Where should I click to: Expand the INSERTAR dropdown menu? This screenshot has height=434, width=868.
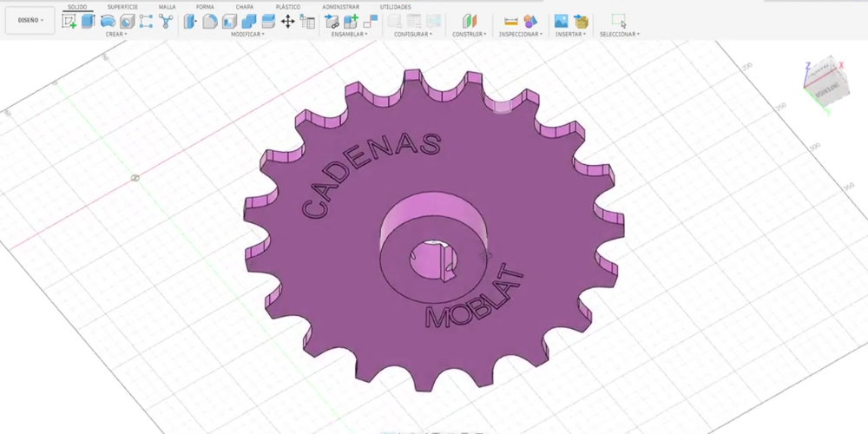(571, 35)
